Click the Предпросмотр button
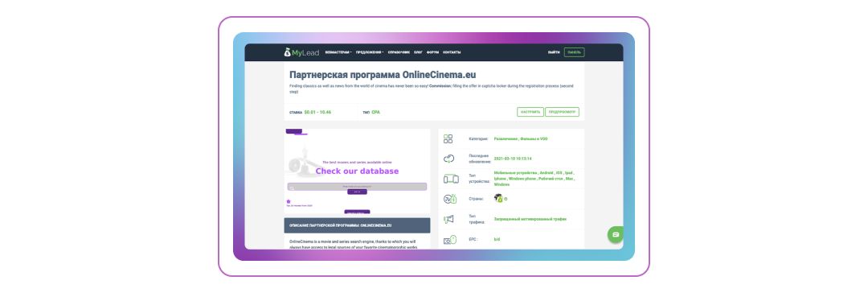The image size is (868, 293). 562,112
